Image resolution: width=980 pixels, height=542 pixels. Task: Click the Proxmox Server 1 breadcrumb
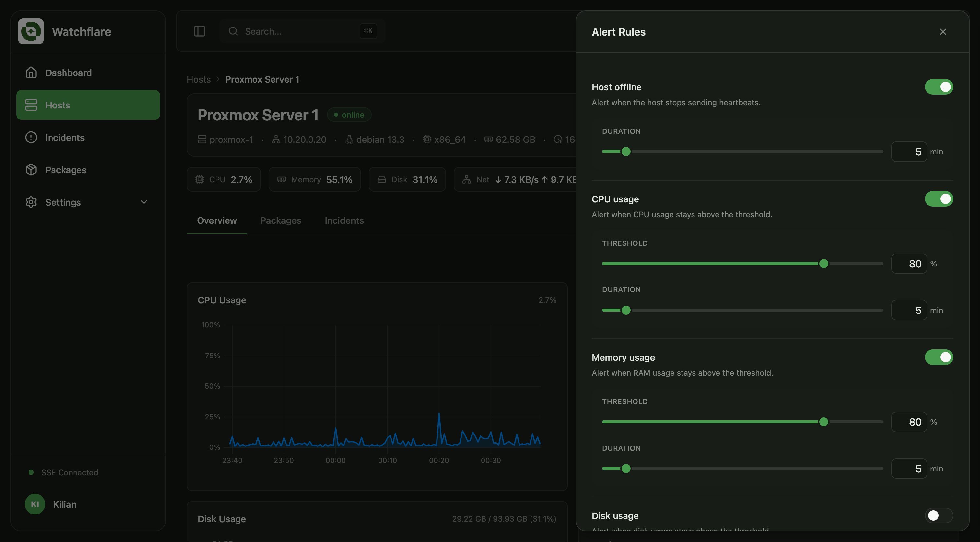click(x=262, y=79)
